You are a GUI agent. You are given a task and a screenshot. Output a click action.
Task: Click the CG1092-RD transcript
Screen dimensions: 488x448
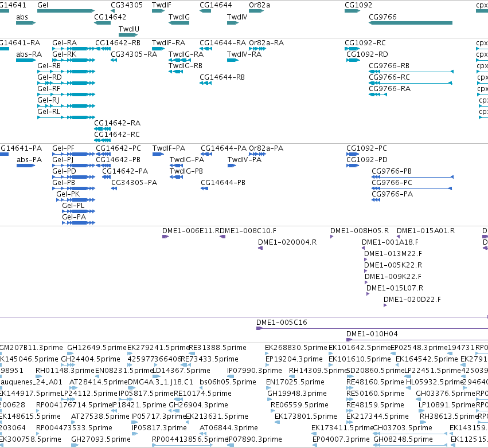tap(353, 60)
